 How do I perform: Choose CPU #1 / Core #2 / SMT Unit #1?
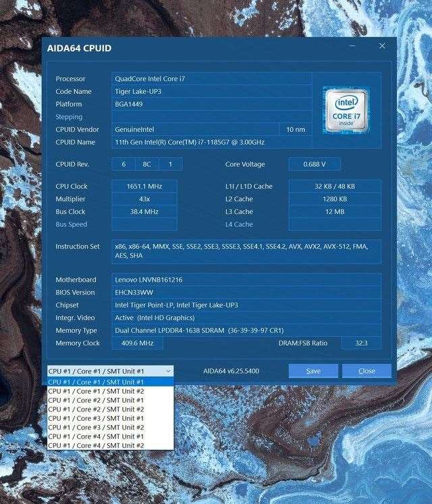(111, 400)
